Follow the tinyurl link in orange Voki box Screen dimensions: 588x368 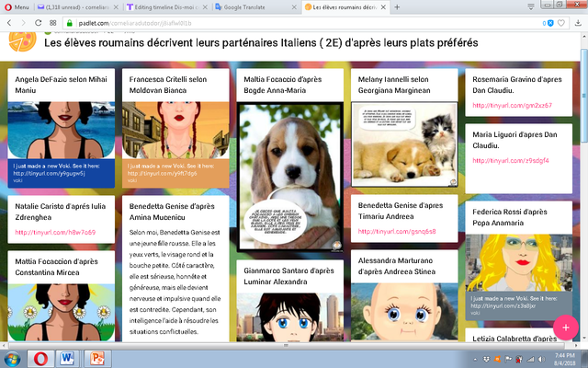(162, 174)
